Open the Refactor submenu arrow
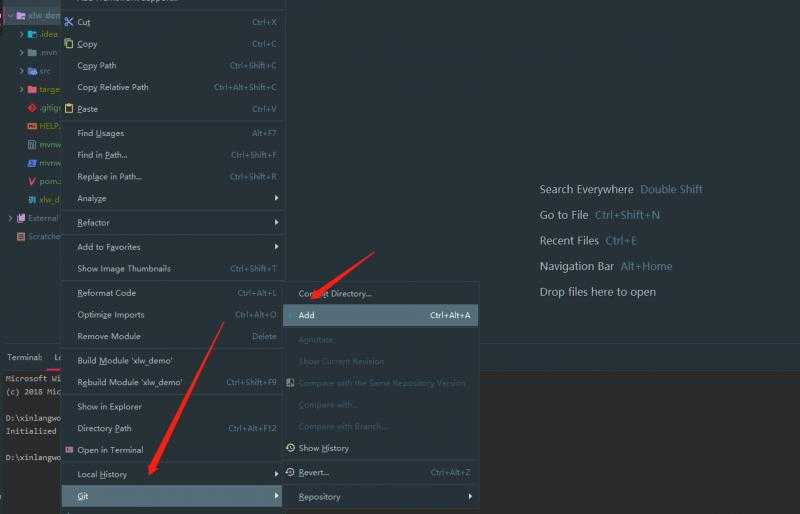This screenshot has height=514, width=800. [x=276, y=222]
